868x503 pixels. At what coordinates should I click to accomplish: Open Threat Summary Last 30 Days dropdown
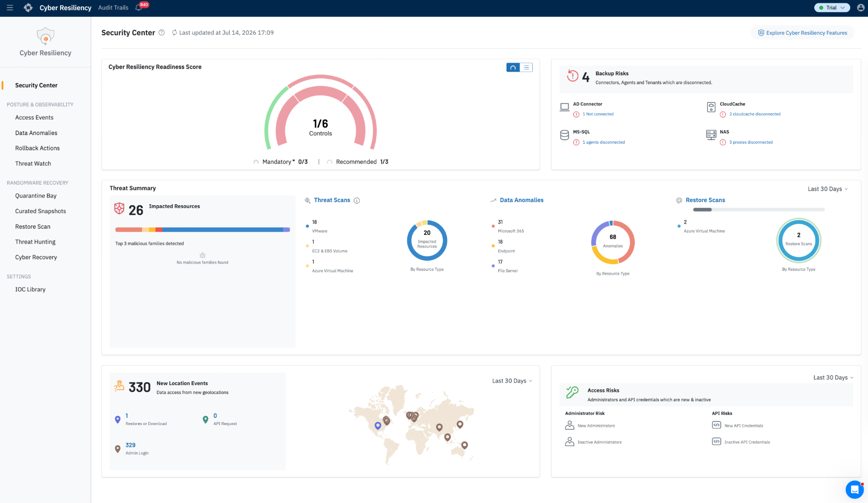pyautogui.click(x=827, y=189)
